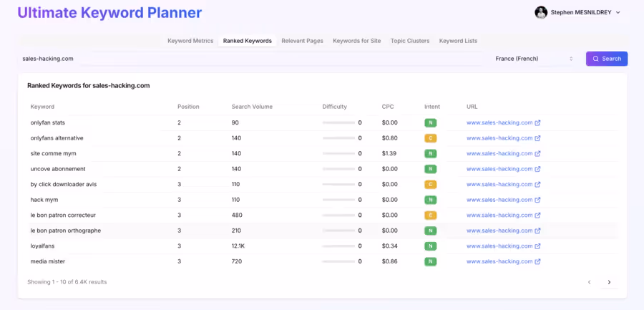The height and width of the screenshot is (310, 644).
Task: Click the N intent badge for hack mym
Action: pyautogui.click(x=431, y=200)
